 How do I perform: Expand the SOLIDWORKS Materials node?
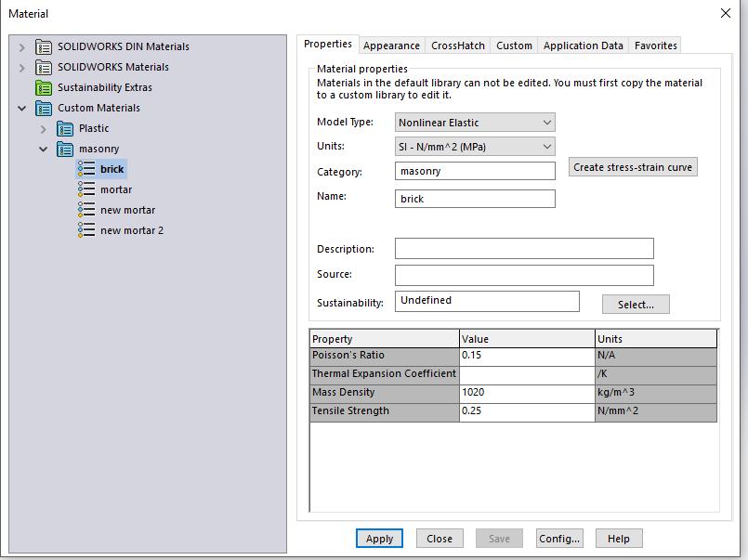[x=22, y=68]
